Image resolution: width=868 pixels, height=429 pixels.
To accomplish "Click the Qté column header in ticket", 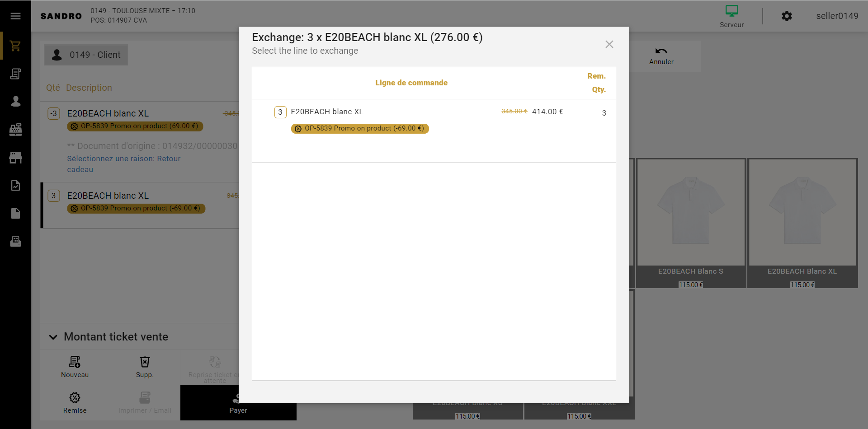I will pos(53,88).
